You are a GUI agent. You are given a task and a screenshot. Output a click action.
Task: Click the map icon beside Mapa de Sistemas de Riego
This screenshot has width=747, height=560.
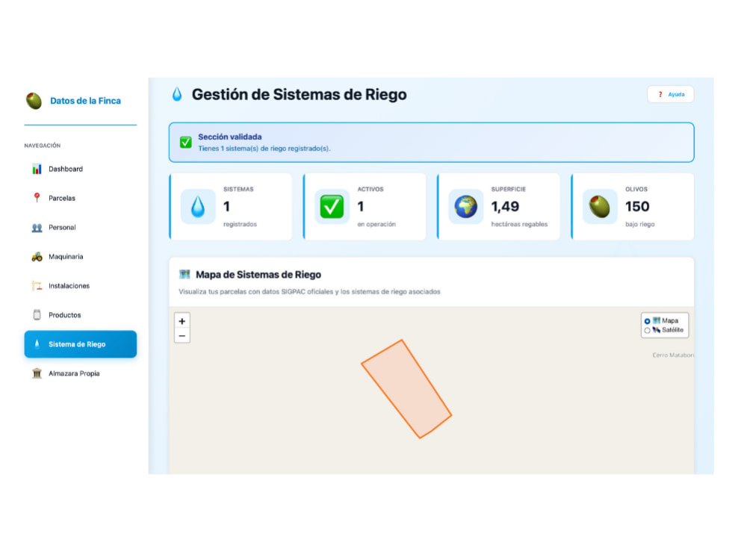click(x=185, y=274)
